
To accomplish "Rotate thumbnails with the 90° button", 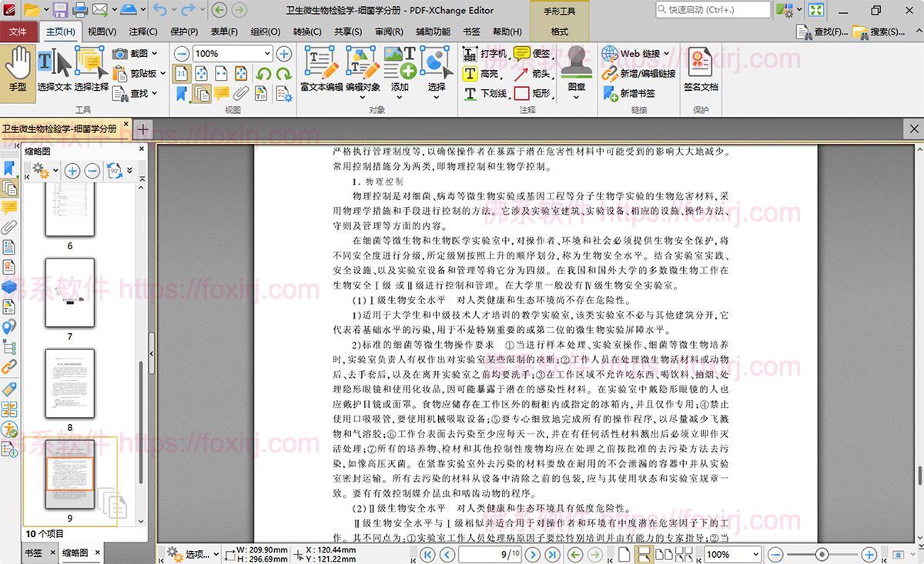I will (115, 172).
